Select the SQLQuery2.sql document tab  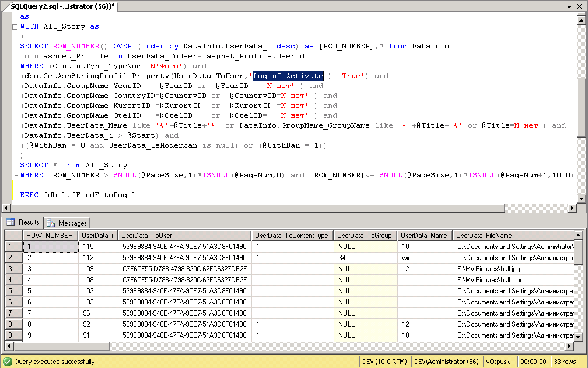[x=63, y=6]
